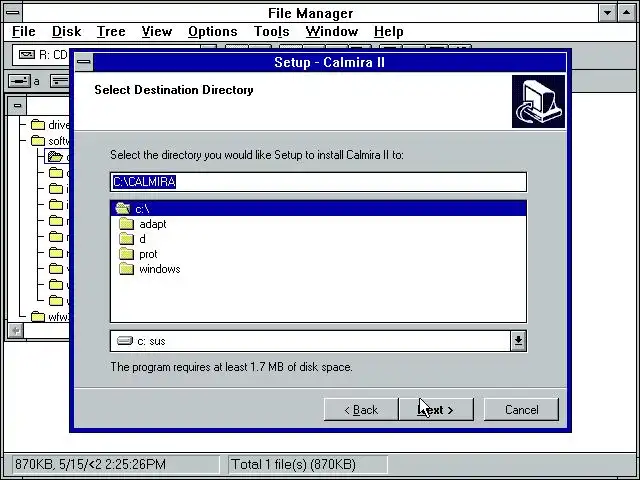The height and width of the screenshot is (480, 640).
Task: Cancel the Calmira II setup
Action: pyautogui.click(x=521, y=409)
